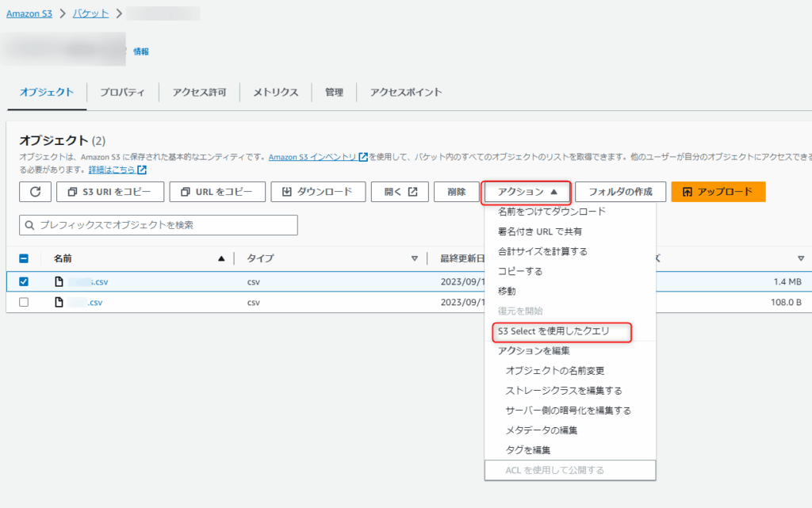Click the refresh objects icon button
The height and width of the screenshot is (508, 812).
tap(35, 192)
